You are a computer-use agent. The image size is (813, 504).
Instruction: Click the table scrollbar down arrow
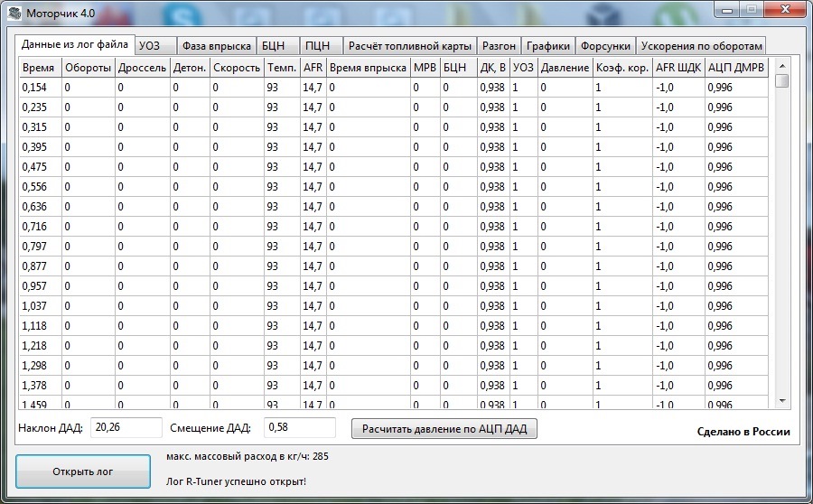[x=782, y=401]
